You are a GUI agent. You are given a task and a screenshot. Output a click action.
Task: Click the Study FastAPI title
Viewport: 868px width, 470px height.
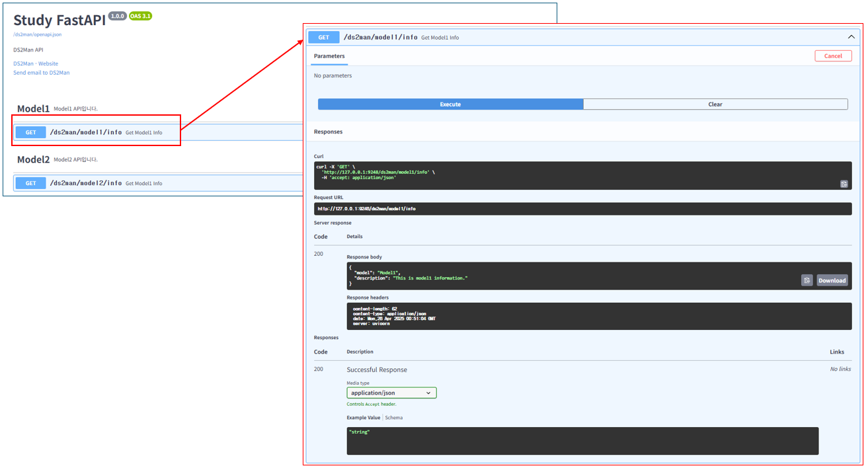click(x=59, y=20)
